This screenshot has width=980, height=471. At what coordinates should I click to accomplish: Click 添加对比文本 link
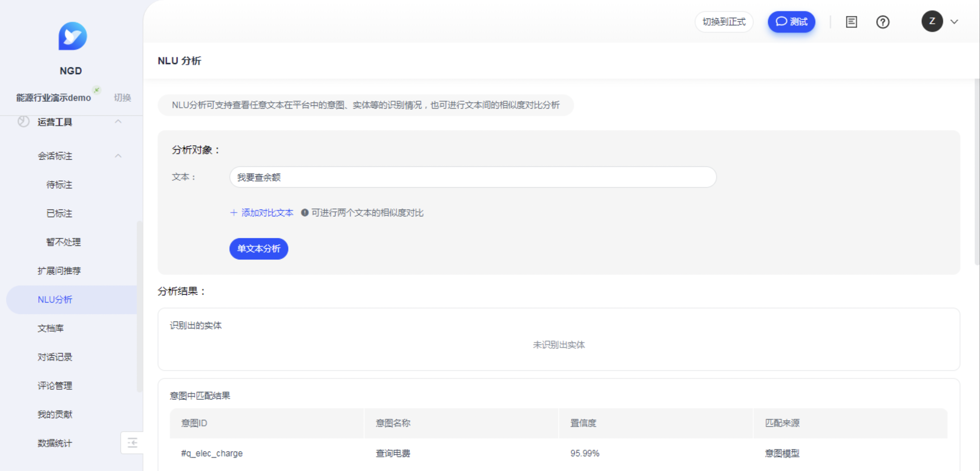[x=262, y=213]
